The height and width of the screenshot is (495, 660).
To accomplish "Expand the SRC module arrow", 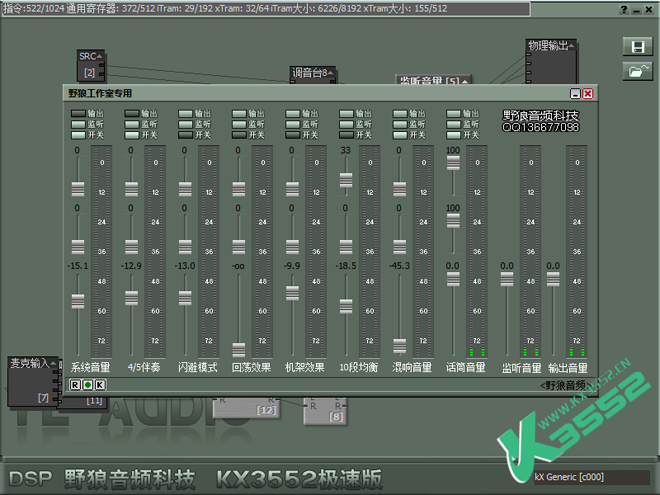I will (99, 56).
